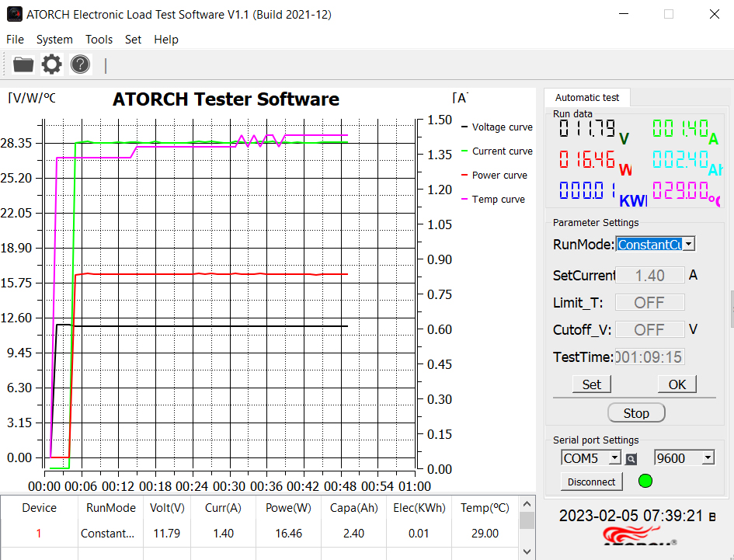The image size is (734, 560).
Task: Expand the RunMode dropdown
Action: click(689, 244)
